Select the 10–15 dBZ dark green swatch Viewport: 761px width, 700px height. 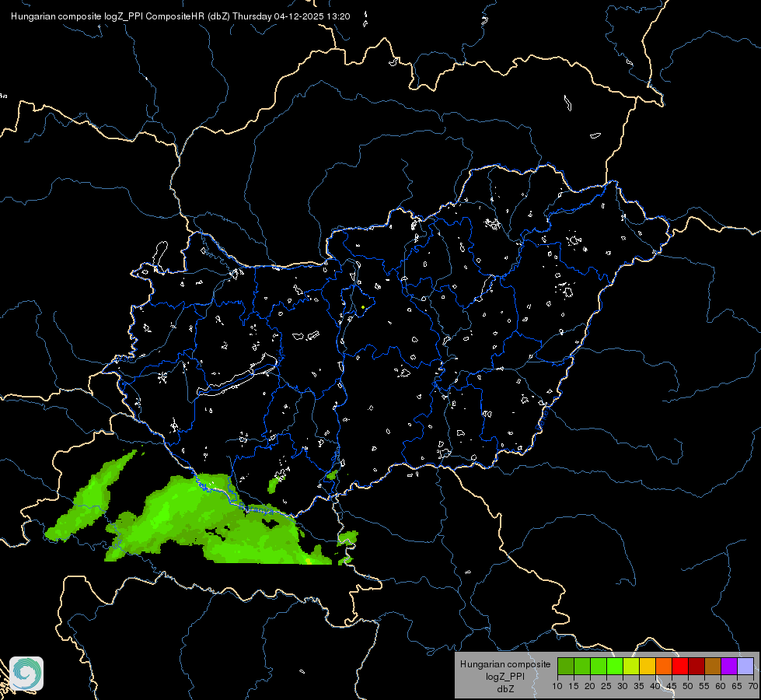click(x=566, y=666)
